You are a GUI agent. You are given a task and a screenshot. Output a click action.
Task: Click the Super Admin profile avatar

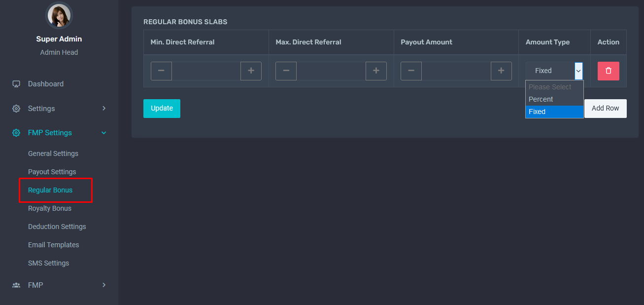tap(59, 15)
